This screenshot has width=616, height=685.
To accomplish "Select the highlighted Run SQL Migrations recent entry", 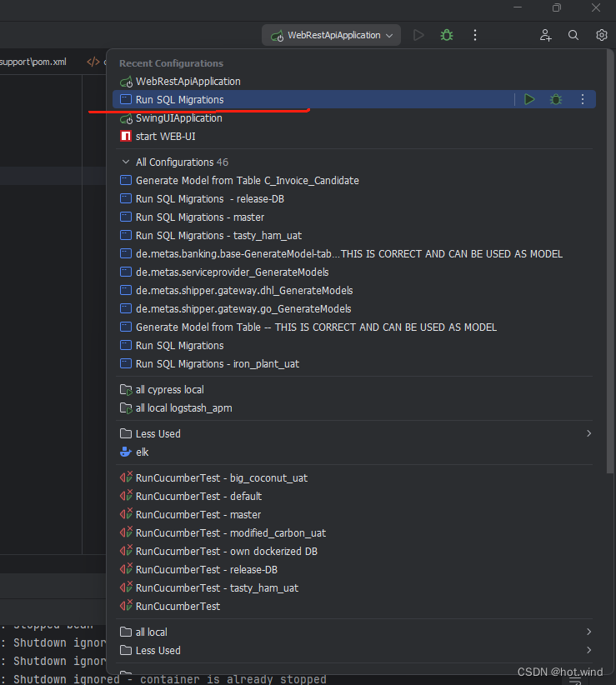I will (x=354, y=100).
